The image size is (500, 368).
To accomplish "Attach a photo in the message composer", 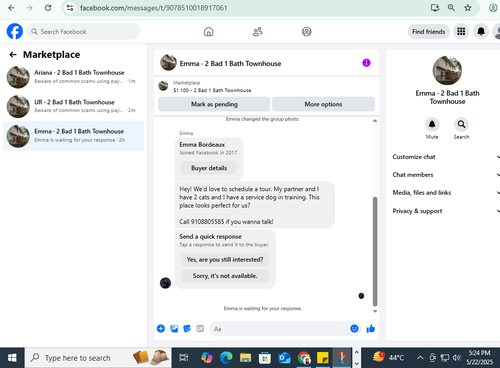I will click(x=174, y=329).
